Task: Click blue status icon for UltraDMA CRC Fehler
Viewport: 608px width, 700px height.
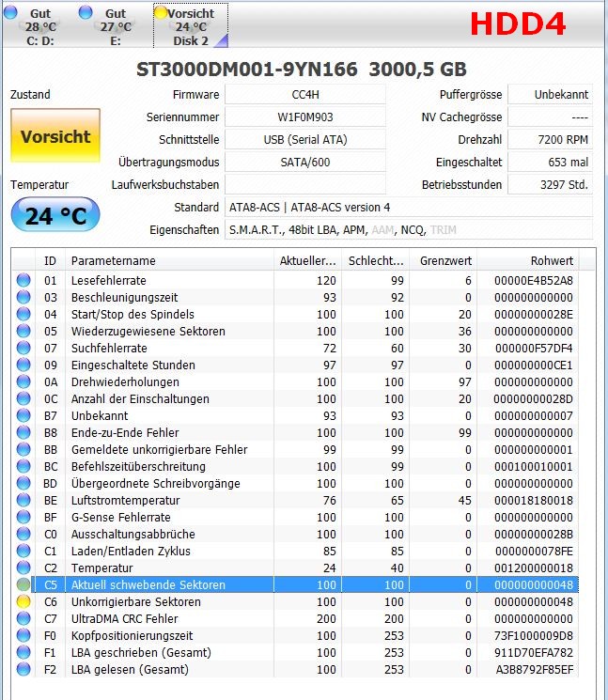Action: (x=23, y=618)
